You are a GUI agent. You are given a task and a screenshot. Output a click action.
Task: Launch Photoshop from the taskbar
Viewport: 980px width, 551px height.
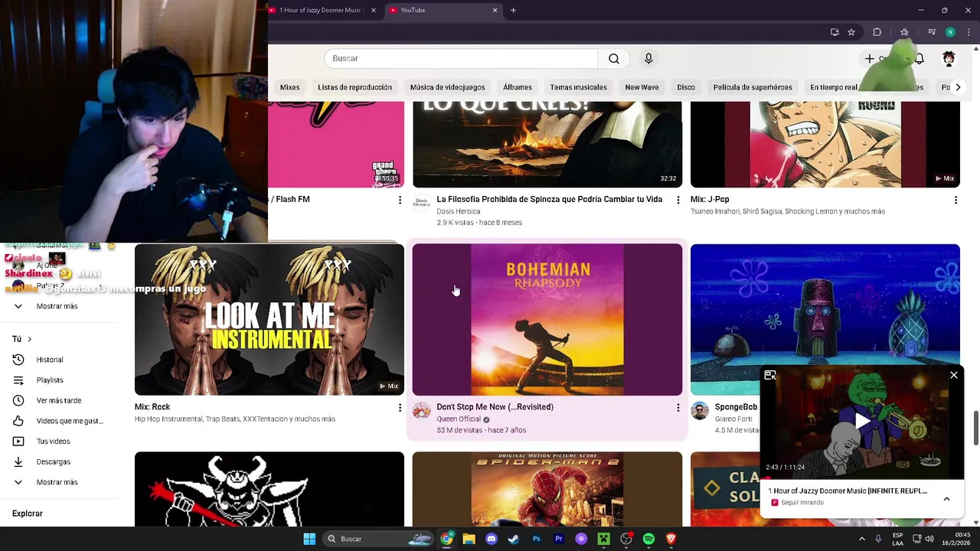[537, 539]
